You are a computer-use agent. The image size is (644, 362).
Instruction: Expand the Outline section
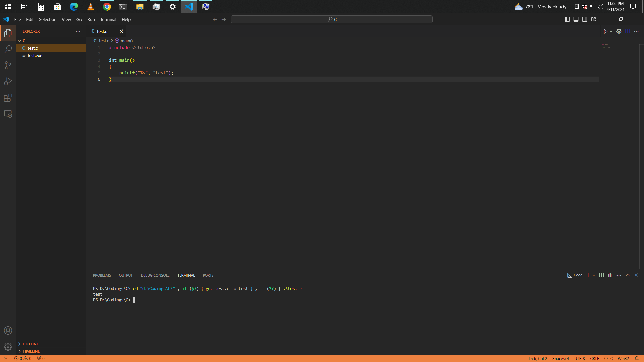click(x=51, y=344)
